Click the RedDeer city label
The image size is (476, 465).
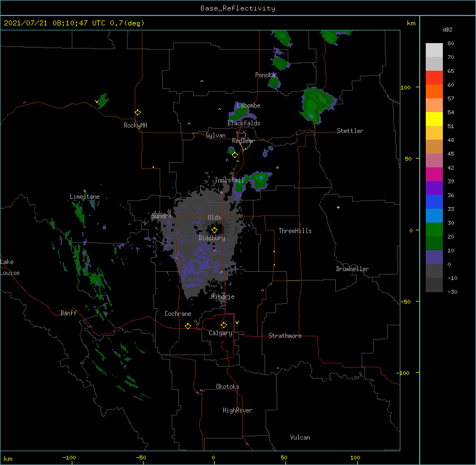click(243, 141)
